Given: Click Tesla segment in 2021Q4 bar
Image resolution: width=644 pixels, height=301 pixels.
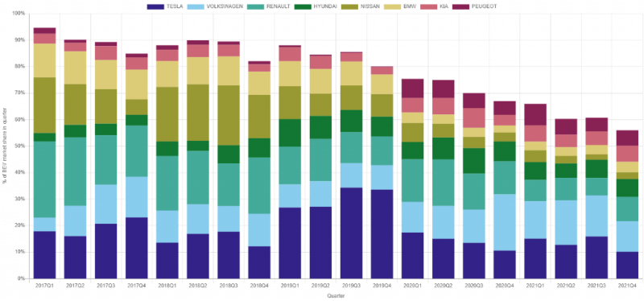Looking at the screenshot, I should 628,265.
